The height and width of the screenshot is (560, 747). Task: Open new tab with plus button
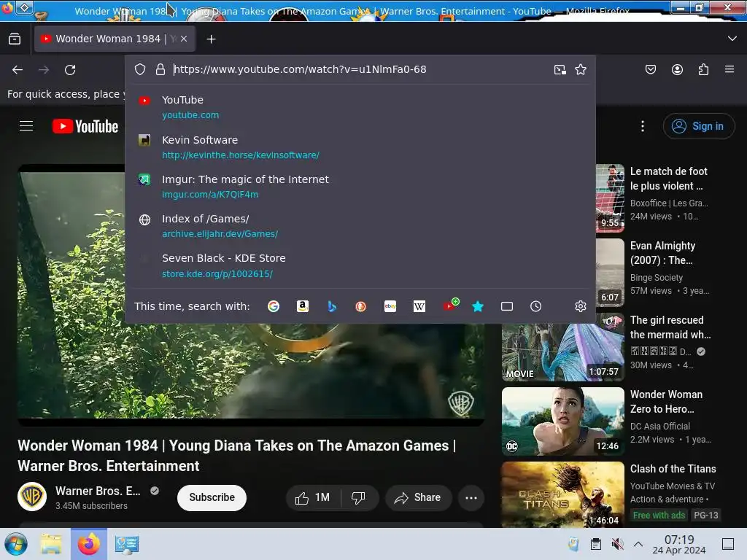(211, 39)
